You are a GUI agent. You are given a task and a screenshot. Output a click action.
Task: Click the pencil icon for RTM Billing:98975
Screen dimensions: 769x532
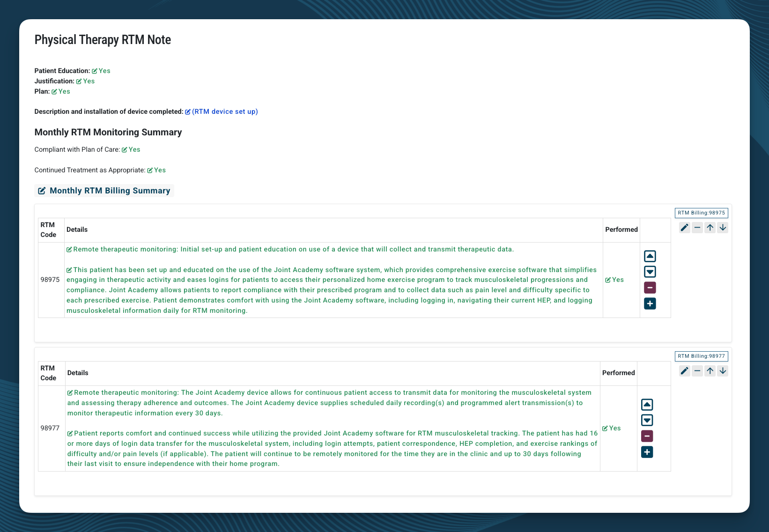685,228
